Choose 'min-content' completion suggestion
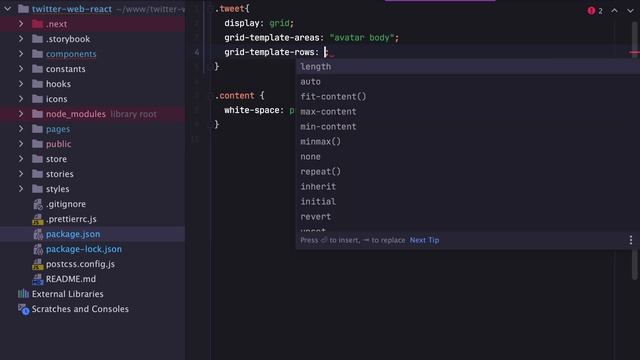 click(468, 127)
